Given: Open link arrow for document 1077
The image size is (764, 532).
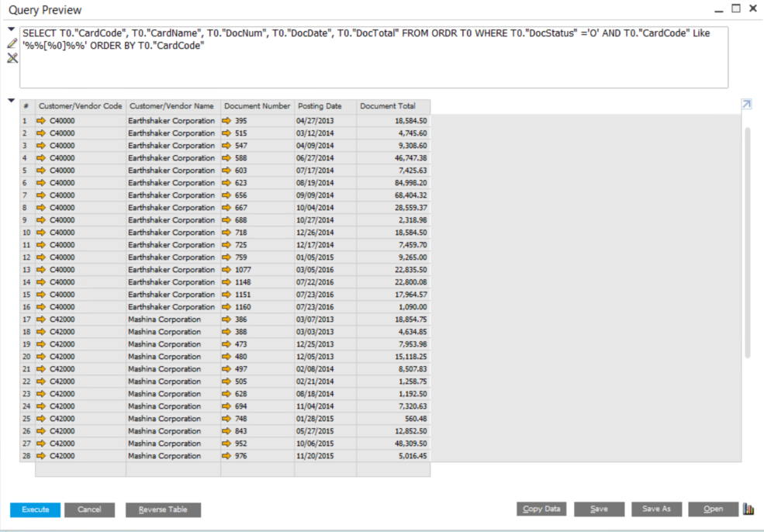Looking at the screenshot, I should [226, 270].
